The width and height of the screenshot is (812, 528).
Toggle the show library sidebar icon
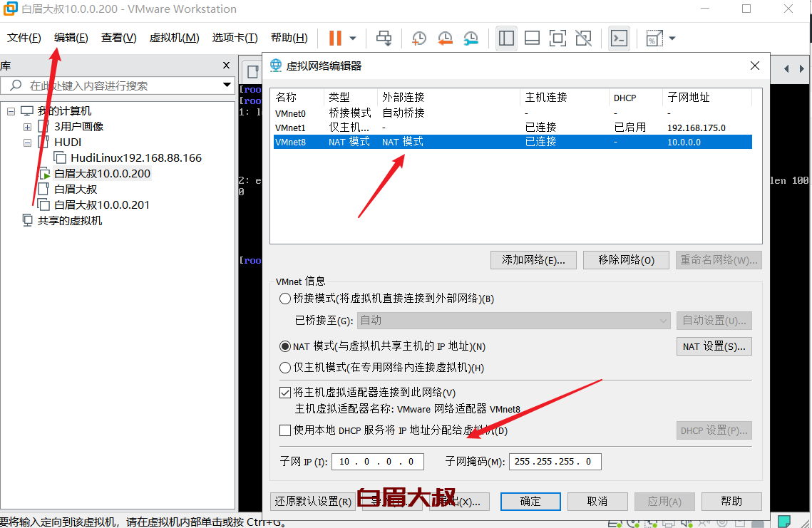tap(506, 38)
